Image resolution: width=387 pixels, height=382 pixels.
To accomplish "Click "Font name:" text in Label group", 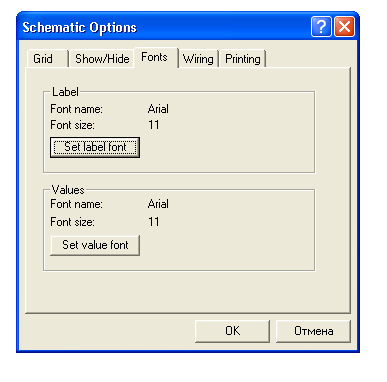I will (76, 109).
